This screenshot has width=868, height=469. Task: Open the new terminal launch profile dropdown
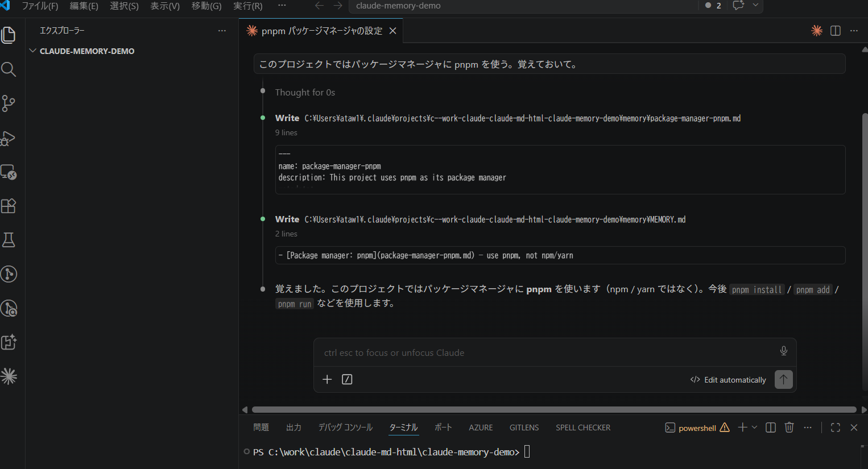[x=755, y=428]
